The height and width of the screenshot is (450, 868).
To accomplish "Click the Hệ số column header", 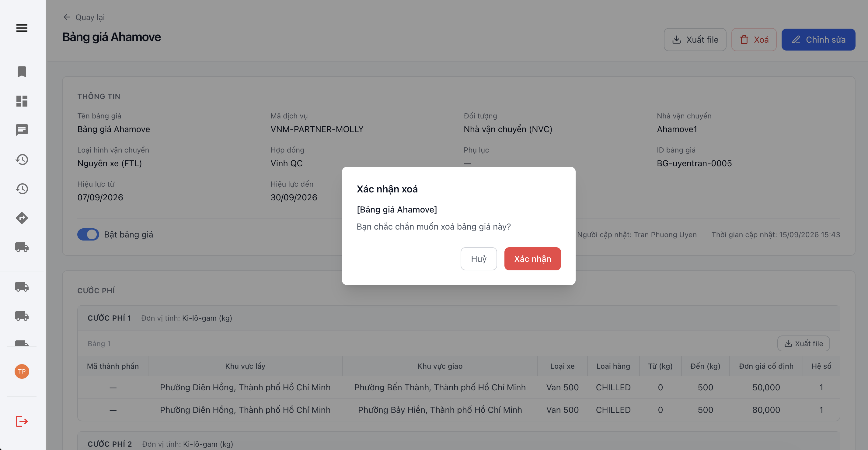I will [821, 366].
